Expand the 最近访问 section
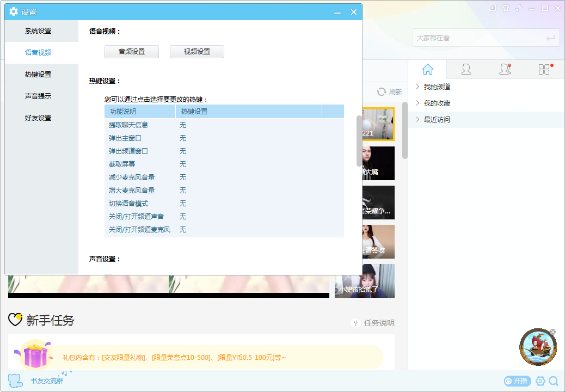565x392 pixels. (437, 119)
